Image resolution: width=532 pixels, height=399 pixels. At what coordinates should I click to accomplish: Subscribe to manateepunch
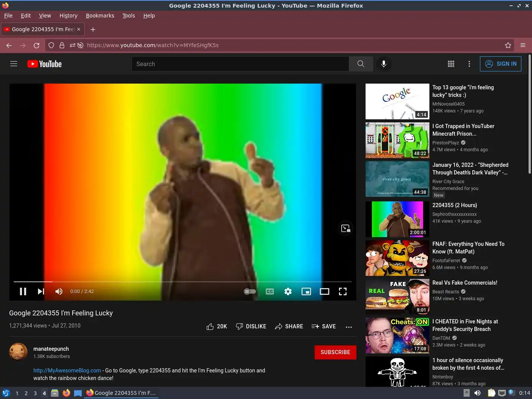(x=335, y=352)
